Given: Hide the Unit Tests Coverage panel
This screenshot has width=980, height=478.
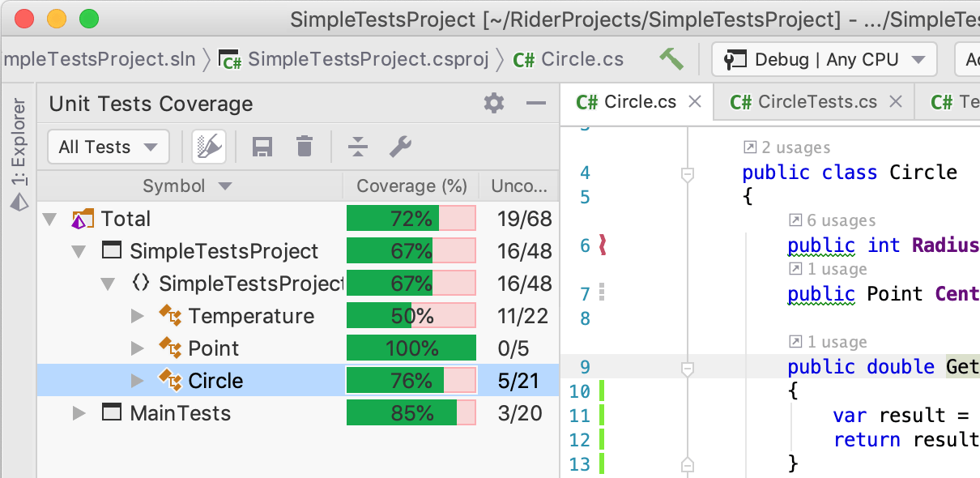Looking at the screenshot, I should 535,104.
